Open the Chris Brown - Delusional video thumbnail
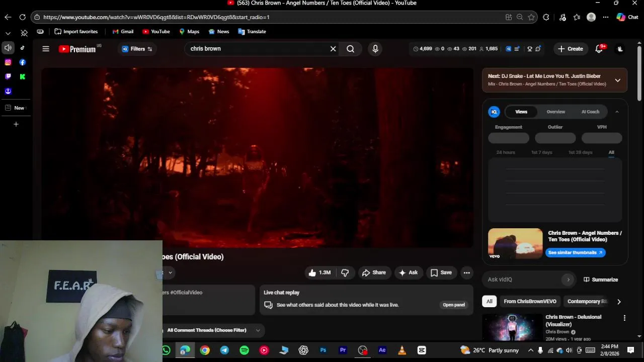 coord(512,328)
